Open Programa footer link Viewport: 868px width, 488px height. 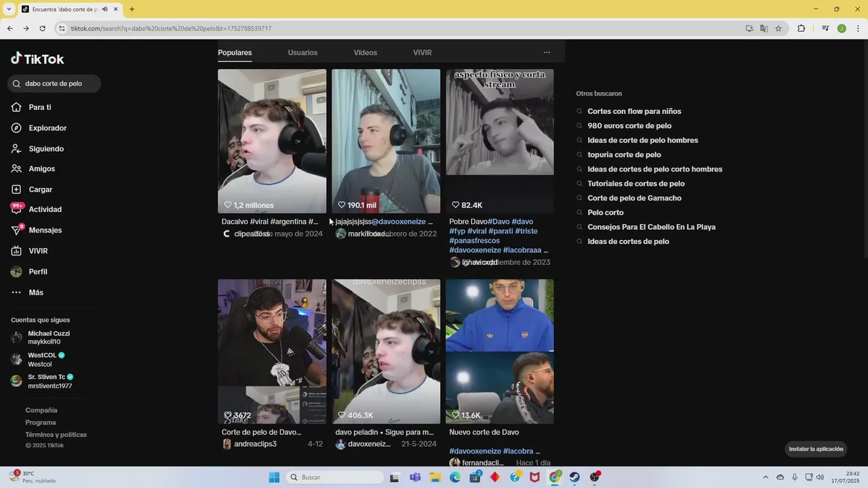coord(41,422)
